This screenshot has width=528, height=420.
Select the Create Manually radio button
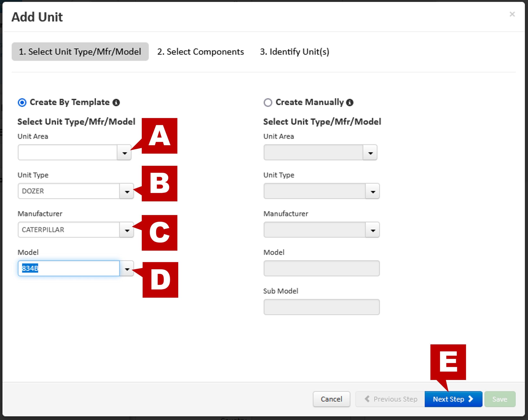coord(268,102)
